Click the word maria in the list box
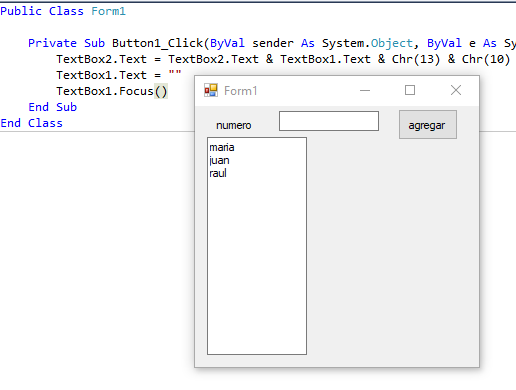Image resolution: width=516 pixels, height=390 pixels. tap(222, 147)
